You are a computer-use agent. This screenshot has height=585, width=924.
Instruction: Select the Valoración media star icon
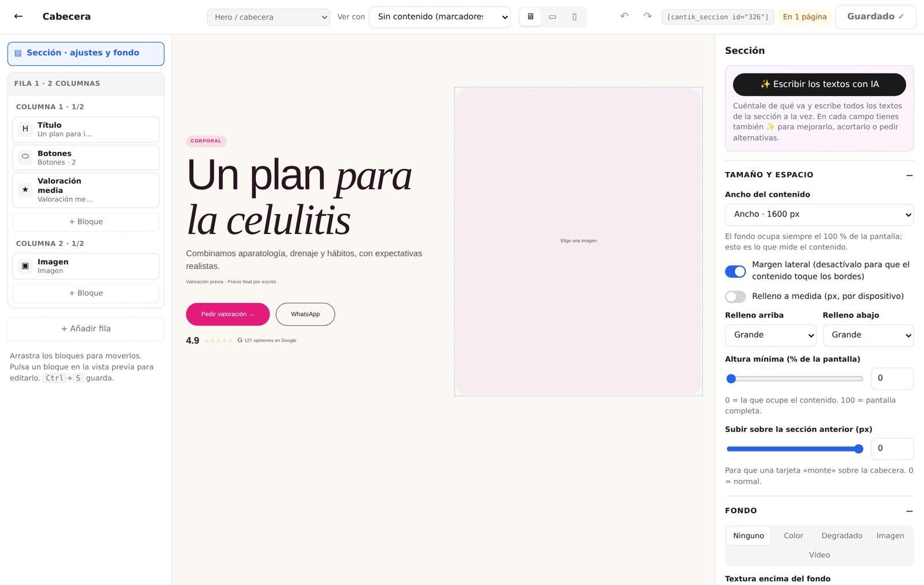(25, 189)
